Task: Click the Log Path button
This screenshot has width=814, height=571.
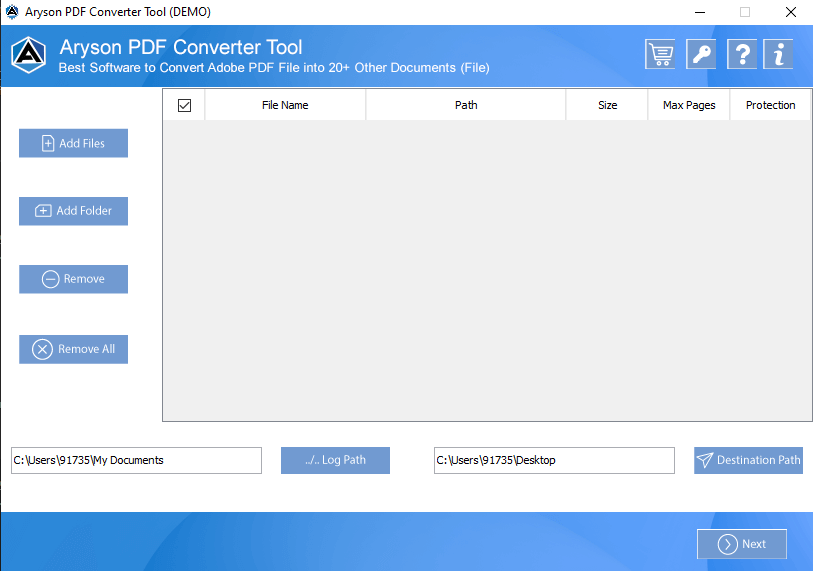Action: (x=335, y=460)
